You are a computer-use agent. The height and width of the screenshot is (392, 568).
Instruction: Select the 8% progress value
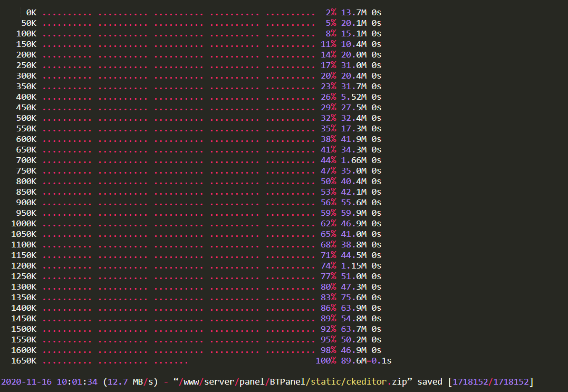click(x=331, y=34)
